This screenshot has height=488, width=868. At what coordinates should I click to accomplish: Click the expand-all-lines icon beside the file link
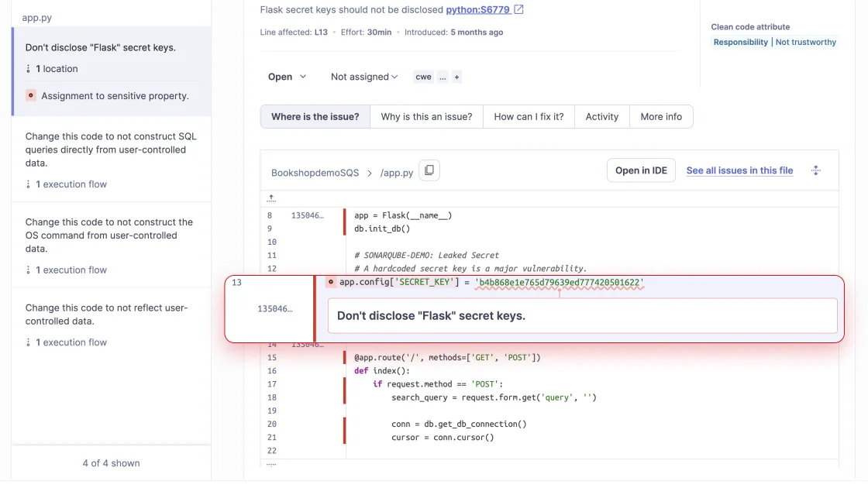pyautogui.click(x=815, y=170)
